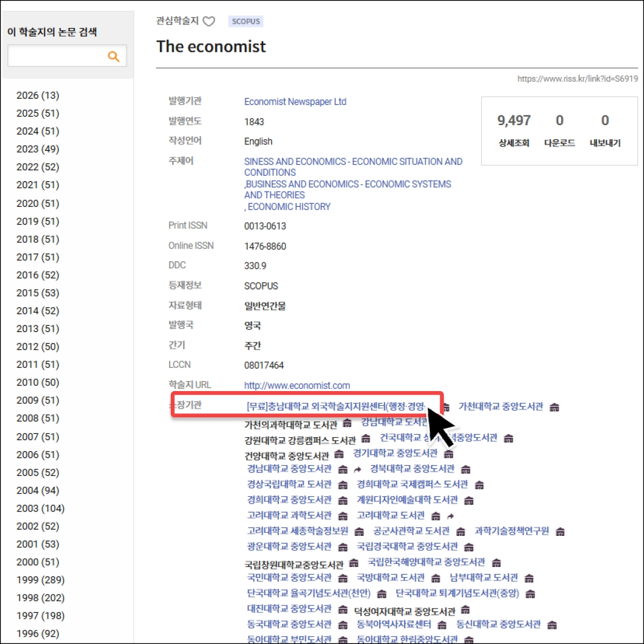
Task: Click library icon next to 경남대학교 중앙도서관
Action: coord(342,469)
